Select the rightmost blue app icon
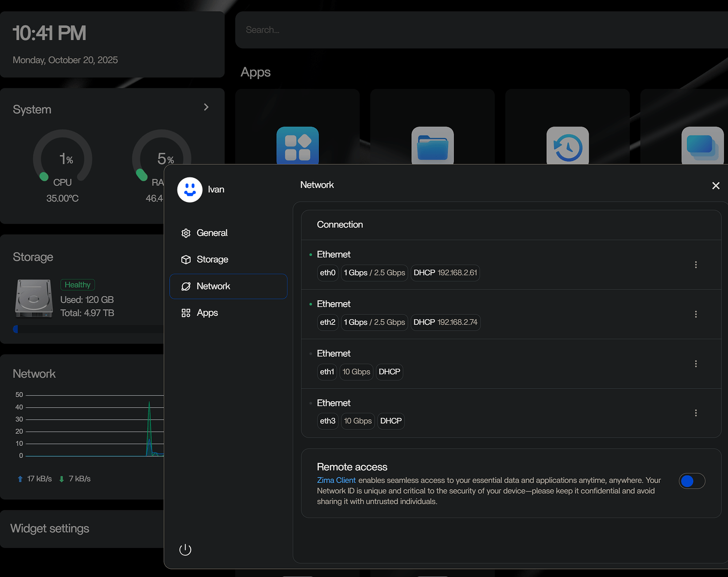The width and height of the screenshot is (728, 577). click(703, 146)
